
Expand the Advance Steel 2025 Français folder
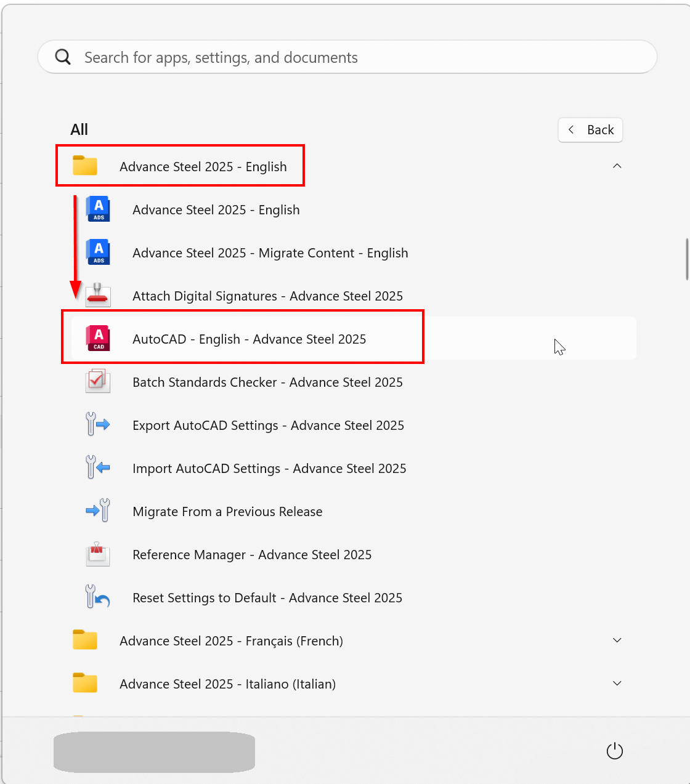click(617, 641)
